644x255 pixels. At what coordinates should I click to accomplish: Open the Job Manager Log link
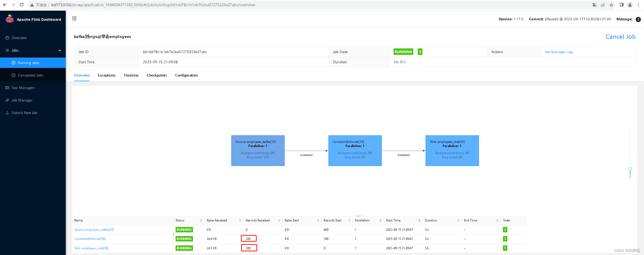[558, 52]
